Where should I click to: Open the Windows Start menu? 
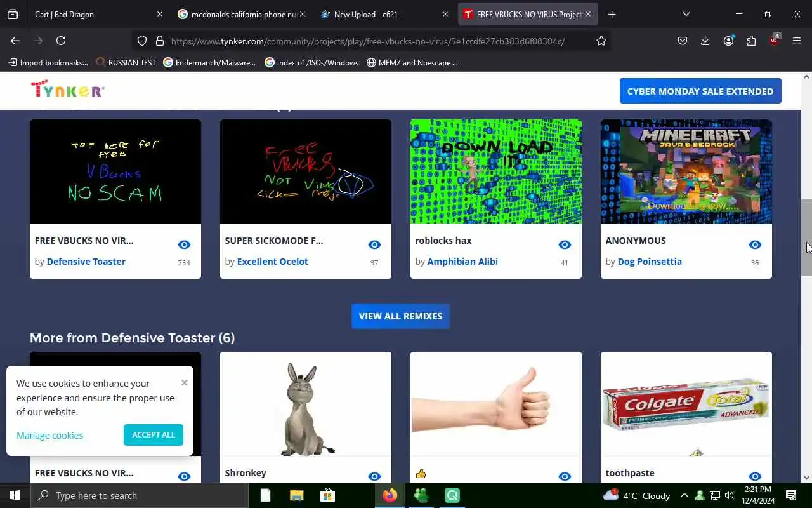click(15, 495)
